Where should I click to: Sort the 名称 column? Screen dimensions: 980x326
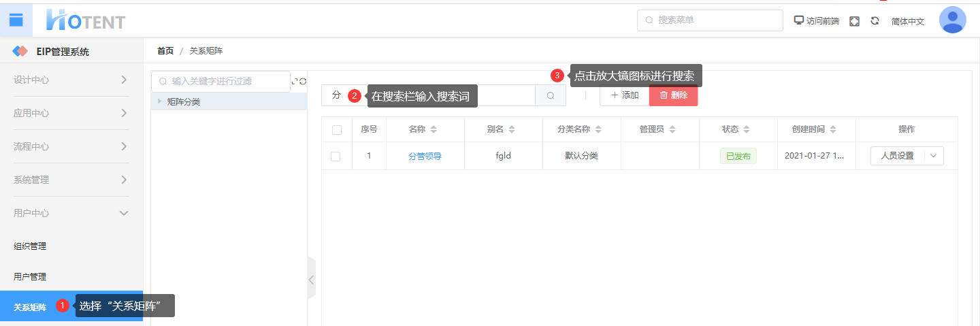pos(434,129)
